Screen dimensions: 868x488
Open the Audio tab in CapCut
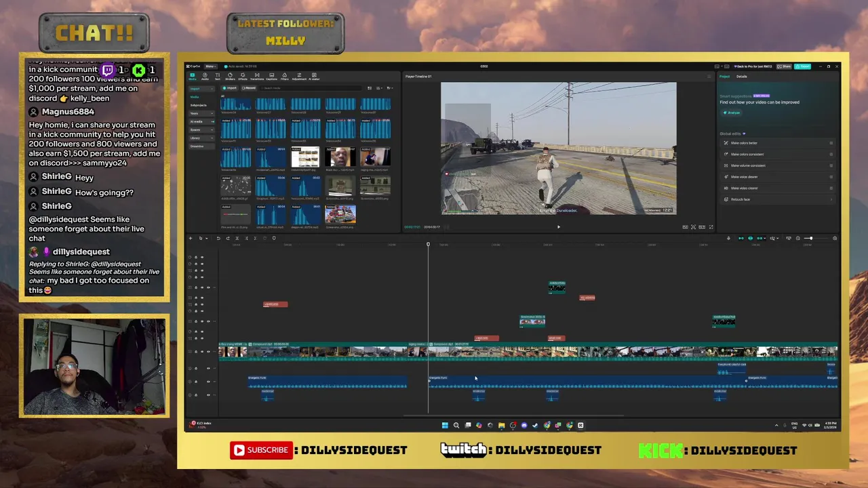point(205,76)
